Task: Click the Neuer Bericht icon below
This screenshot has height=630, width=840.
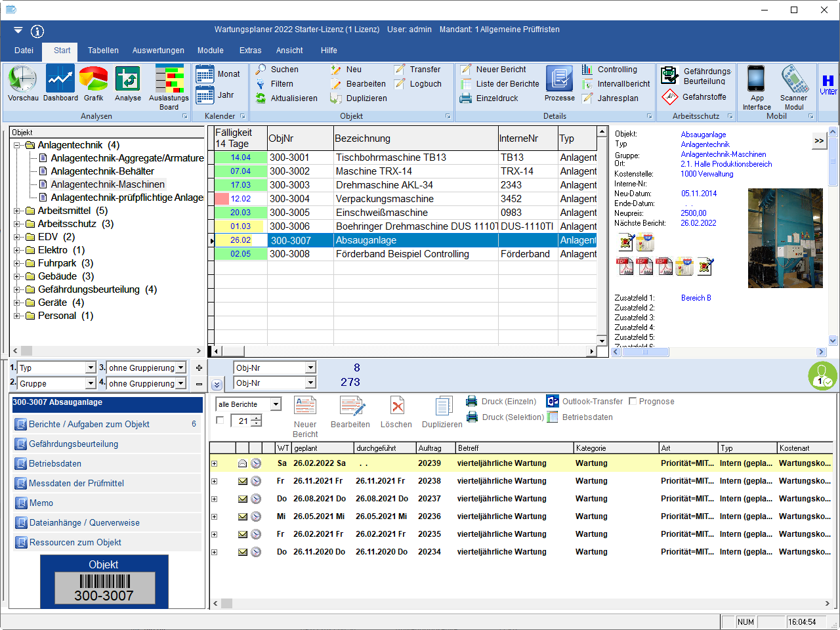Action: [305, 407]
